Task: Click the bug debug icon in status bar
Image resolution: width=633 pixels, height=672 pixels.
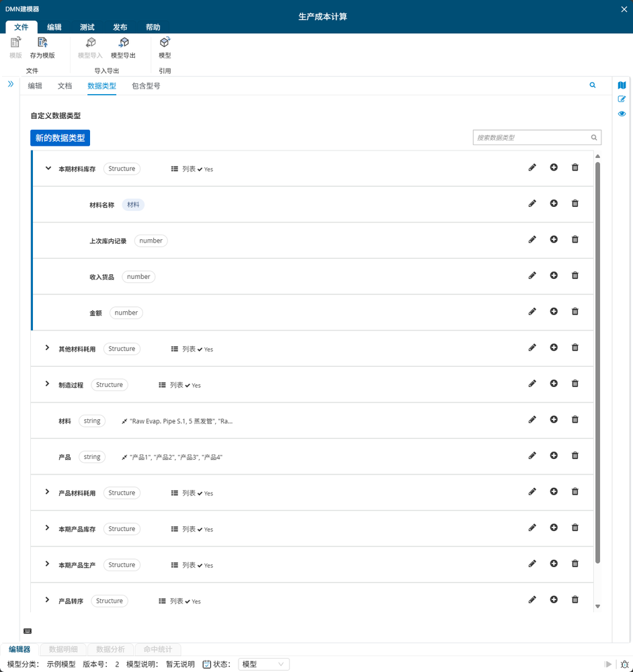Action: pyautogui.click(x=624, y=664)
